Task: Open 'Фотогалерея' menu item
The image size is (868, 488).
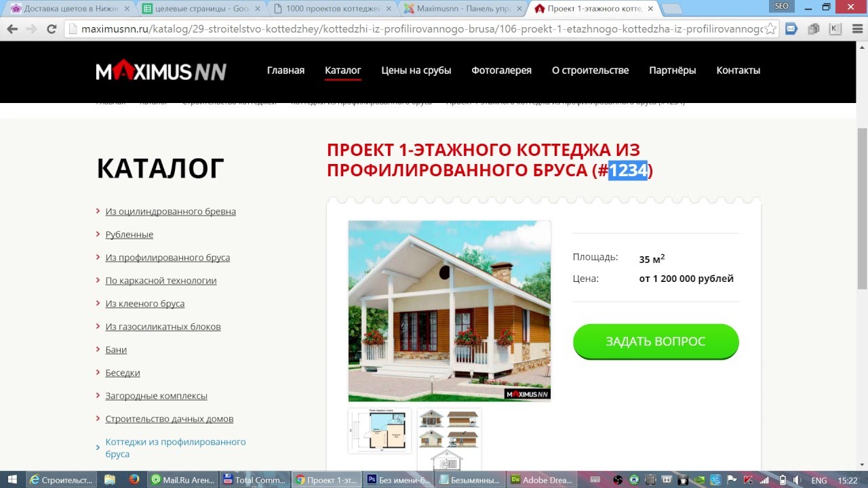Action: point(502,70)
